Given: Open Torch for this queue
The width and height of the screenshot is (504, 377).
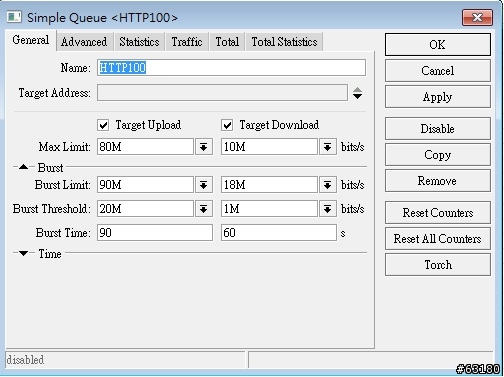Looking at the screenshot, I should point(438,265).
